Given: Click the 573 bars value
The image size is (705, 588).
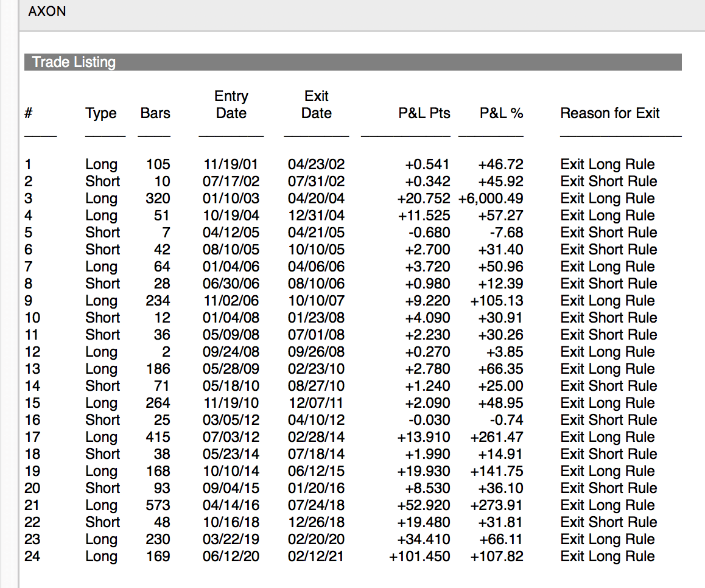Looking at the screenshot, I should (158, 505).
